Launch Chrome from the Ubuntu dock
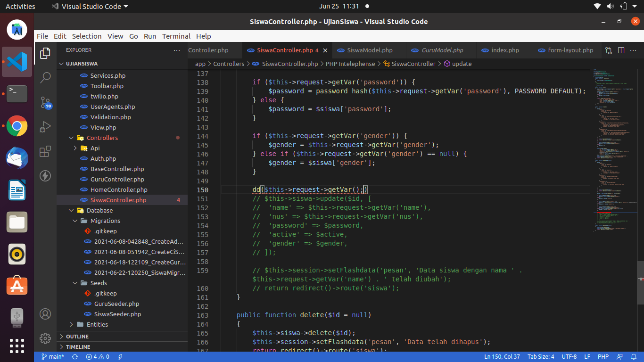Screen dimensions: 644x362 click(x=17, y=126)
